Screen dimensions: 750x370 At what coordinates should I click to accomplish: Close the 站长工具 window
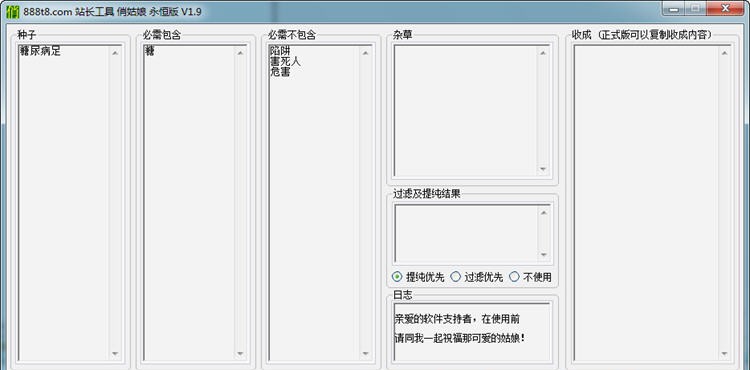[x=726, y=8]
